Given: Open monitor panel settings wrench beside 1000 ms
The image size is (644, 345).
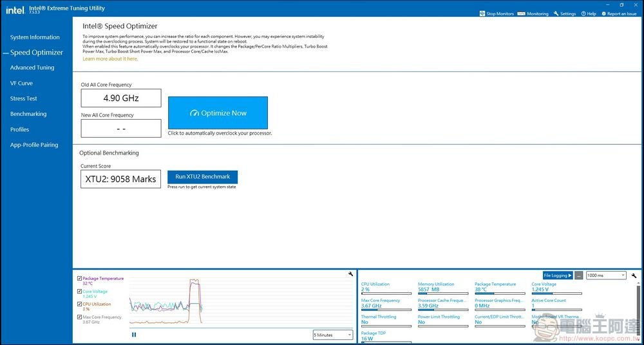Looking at the screenshot, I should 634,275.
